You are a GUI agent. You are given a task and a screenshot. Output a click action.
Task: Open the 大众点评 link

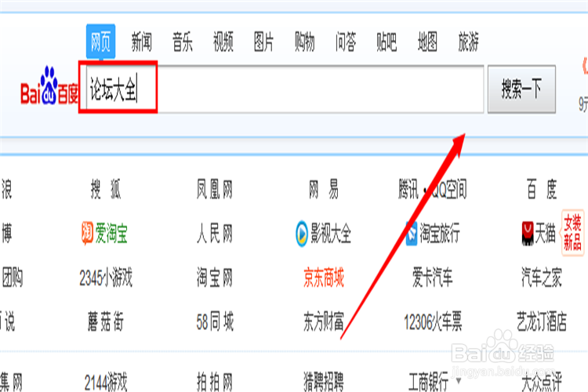(542, 382)
